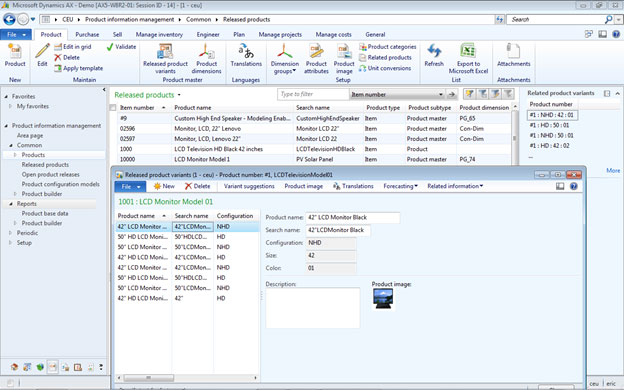Open Product configuration models in navigation
The image size is (624, 390).
click(60, 184)
